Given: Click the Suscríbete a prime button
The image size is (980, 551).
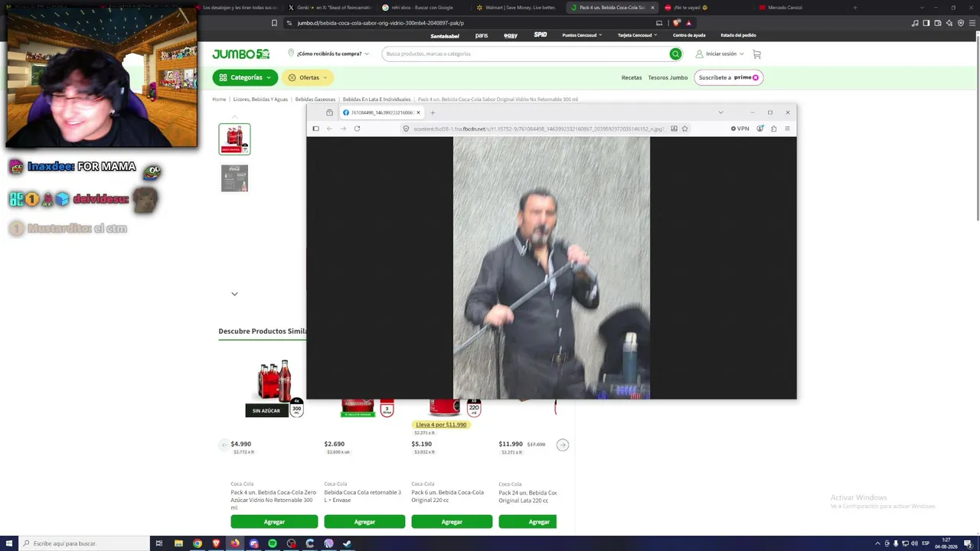Looking at the screenshot, I should (729, 77).
